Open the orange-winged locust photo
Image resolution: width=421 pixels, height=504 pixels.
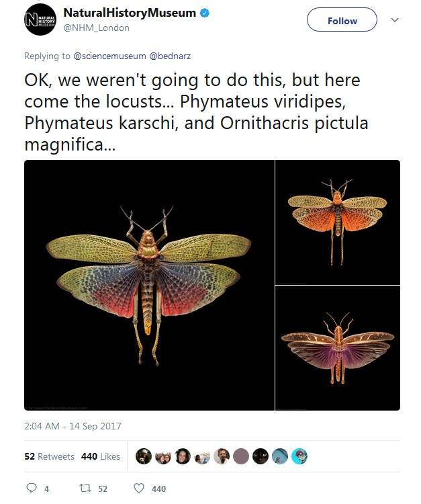coord(338,222)
